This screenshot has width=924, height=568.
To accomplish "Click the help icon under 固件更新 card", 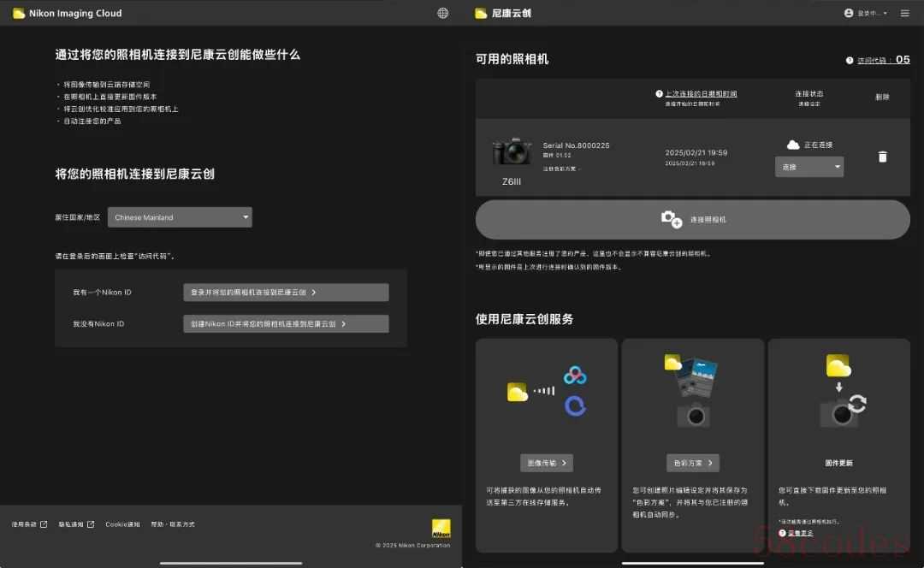I will click(x=782, y=533).
